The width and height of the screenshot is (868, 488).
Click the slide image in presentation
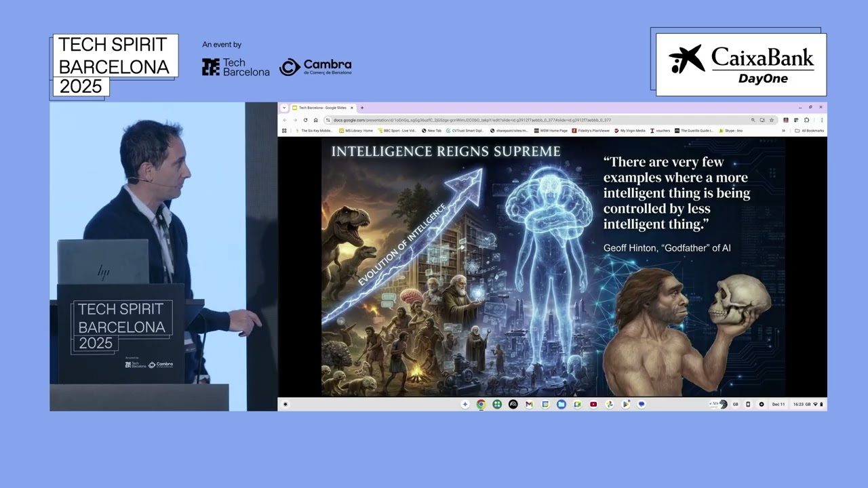tap(553, 266)
